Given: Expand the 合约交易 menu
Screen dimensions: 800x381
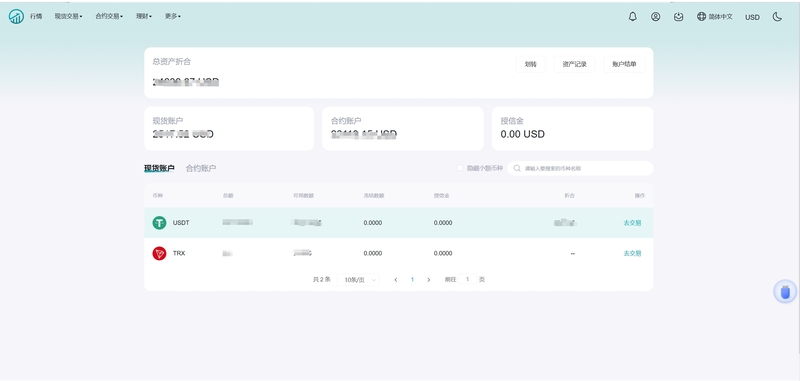Looking at the screenshot, I should point(109,16).
